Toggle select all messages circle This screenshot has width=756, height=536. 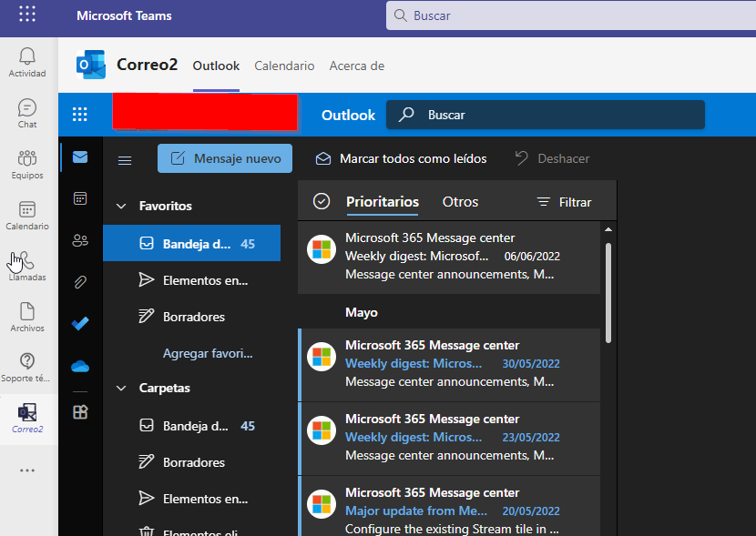coord(322,201)
